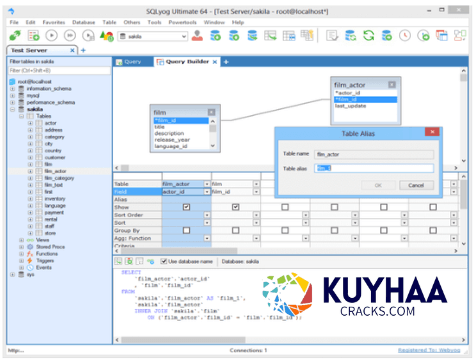Image resolution: width=474 pixels, height=360 pixels.
Task: Open the sakila database dropdown in toolbar
Action: tap(184, 36)
